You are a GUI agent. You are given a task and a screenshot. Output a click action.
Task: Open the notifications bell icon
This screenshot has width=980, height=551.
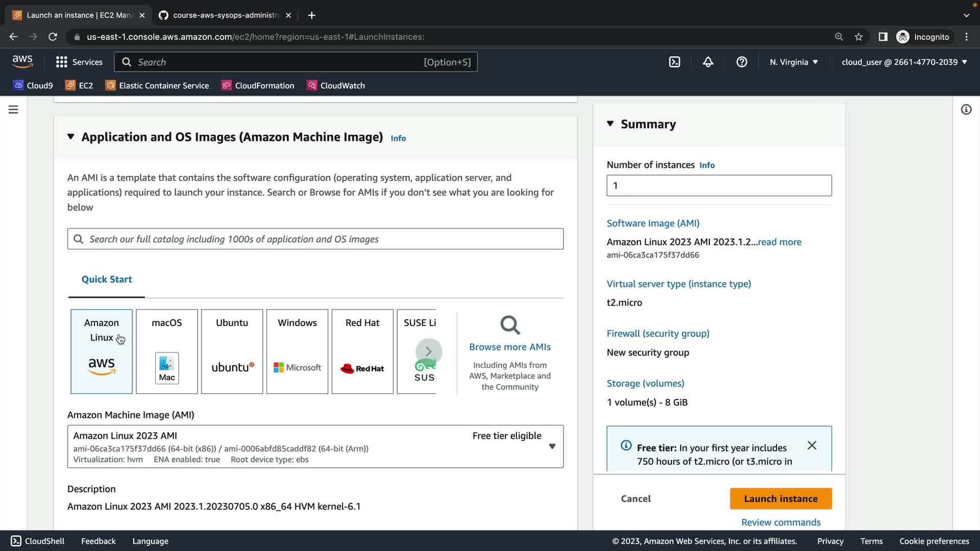(708, 62)
